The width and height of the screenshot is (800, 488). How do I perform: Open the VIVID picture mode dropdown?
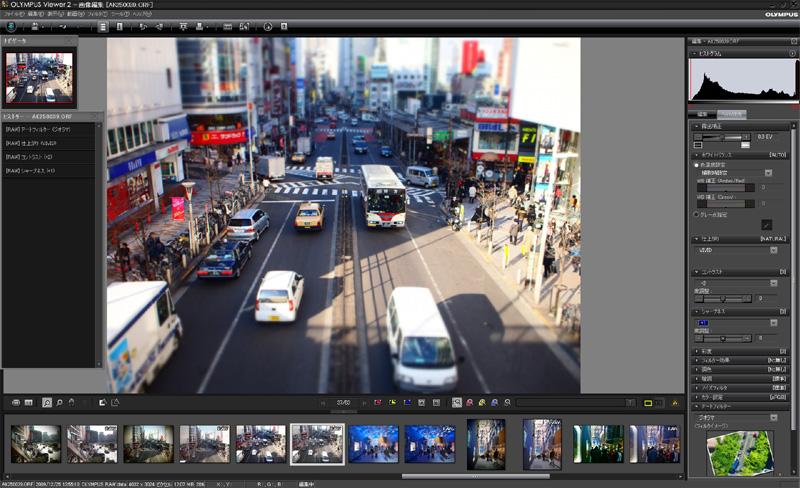pyautogui.click(x=773, y=249)
